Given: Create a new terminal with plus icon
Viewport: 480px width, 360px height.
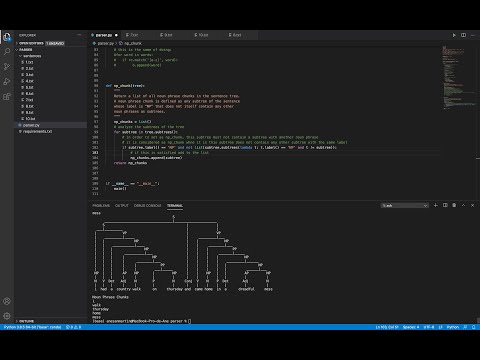Looking at the screenshot, I should tap(435, 205).
